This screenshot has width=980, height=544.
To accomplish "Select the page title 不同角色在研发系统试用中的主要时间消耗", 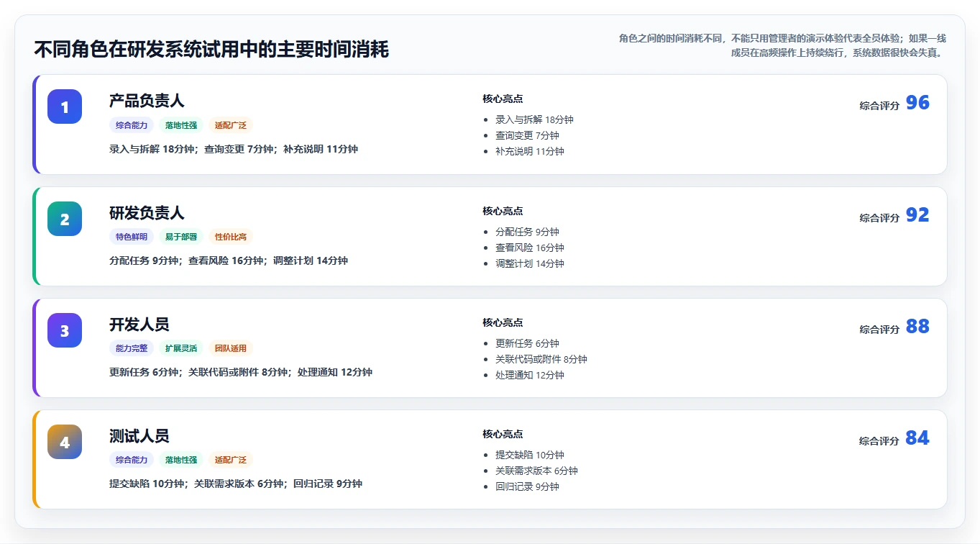I will (x=211, y=50).
